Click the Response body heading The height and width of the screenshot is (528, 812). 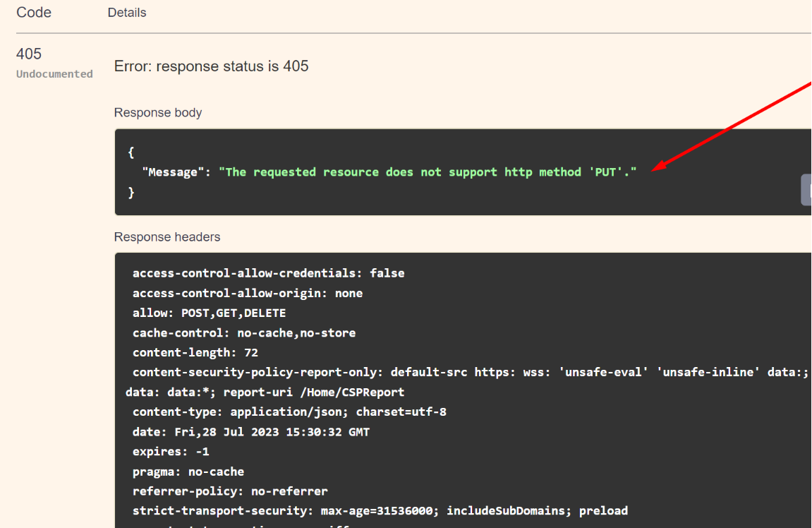click(158, 113)
